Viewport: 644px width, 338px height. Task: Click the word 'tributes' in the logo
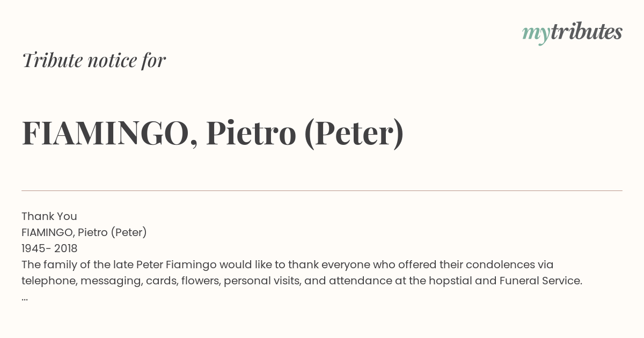coord(587,32)
